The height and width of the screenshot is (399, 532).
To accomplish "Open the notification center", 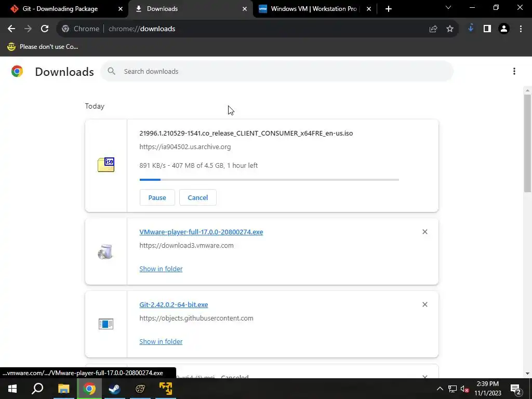I will (x=516, y=389).
